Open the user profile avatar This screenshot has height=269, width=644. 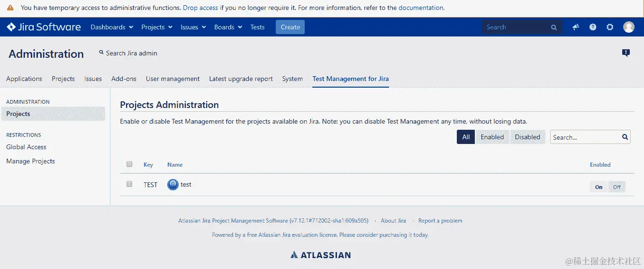(629, 27)
